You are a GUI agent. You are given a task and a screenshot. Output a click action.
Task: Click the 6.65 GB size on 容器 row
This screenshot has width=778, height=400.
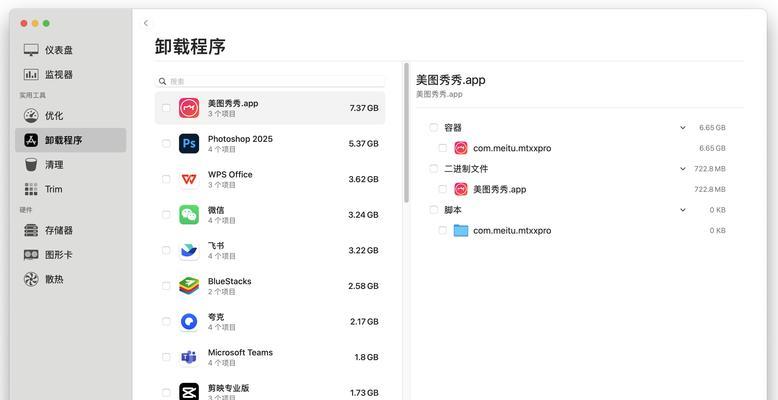[x=713, y=128]
